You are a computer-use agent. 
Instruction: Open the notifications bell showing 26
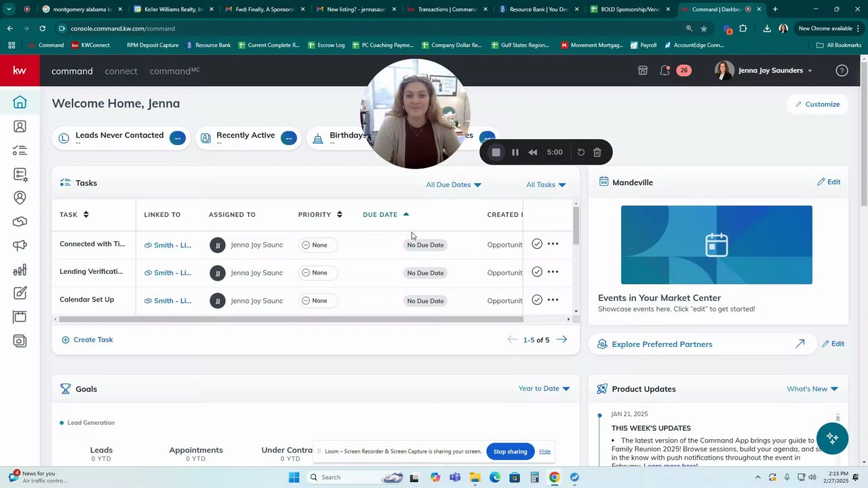pyautogui.click(x=665, y=70)
